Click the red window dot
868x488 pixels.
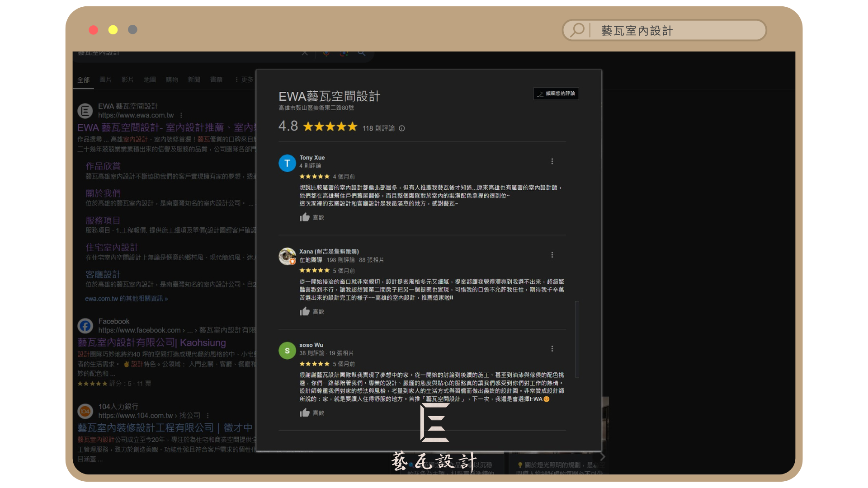click(94, 30)
